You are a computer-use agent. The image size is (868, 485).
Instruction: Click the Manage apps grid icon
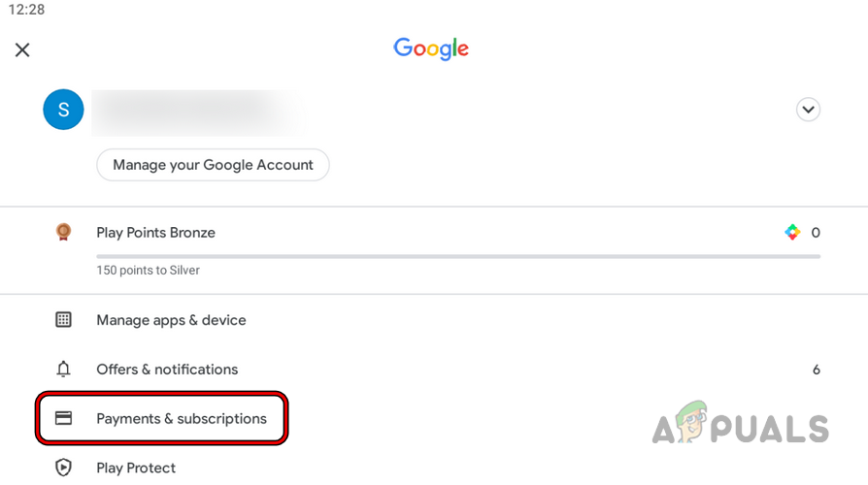tap(63, 320)
